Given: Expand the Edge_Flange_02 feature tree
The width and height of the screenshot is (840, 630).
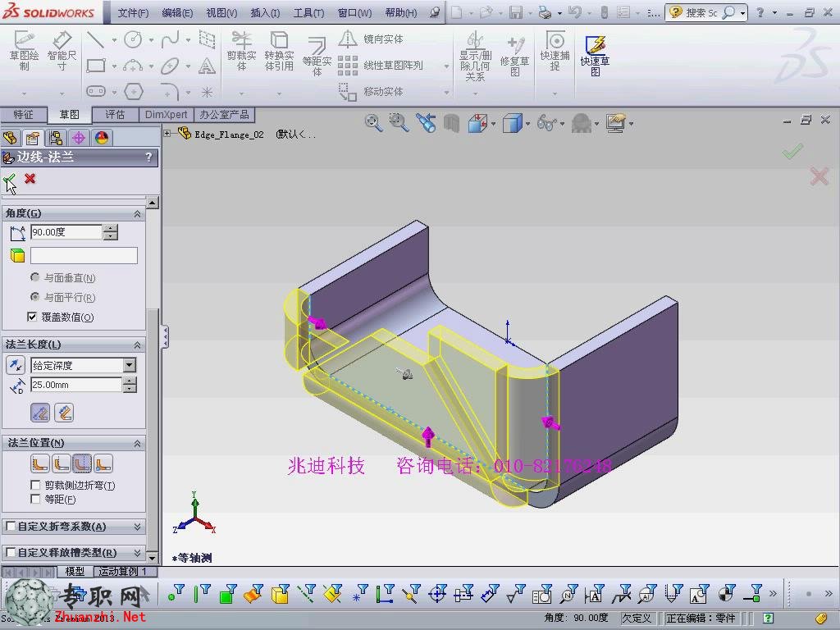Looking at the screenshot, I should click(x=167, y=133).
